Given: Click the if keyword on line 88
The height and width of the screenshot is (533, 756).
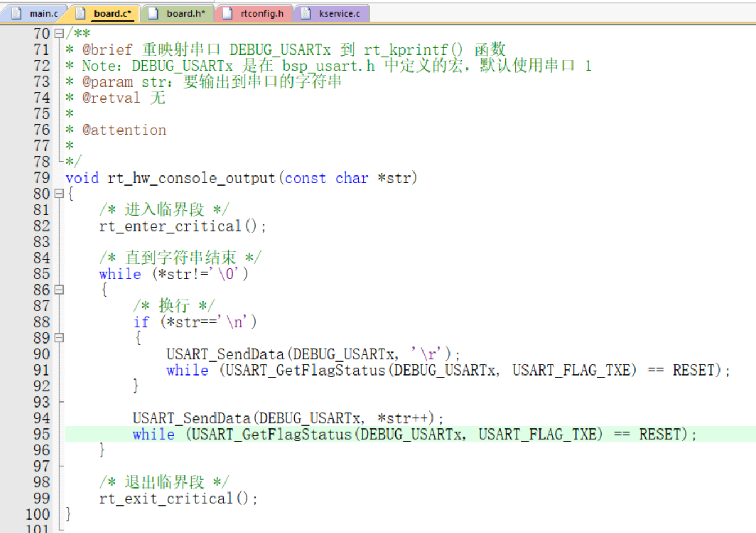Looking at the screenshot, I should click(141, 322).
